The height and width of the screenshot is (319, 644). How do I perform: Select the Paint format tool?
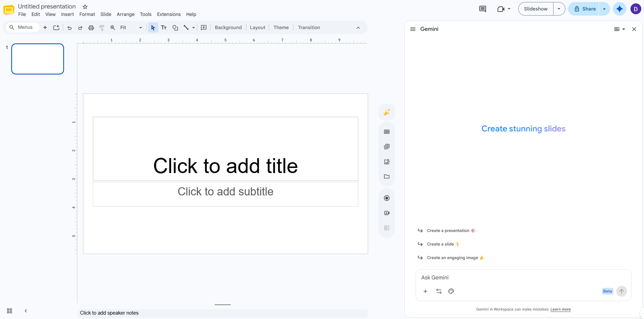pos(102,28)
